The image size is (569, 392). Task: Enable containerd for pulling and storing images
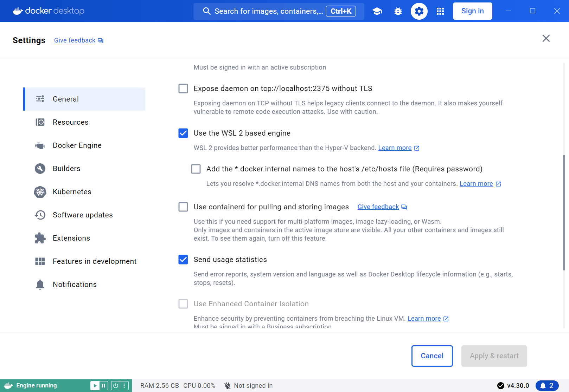183,207
